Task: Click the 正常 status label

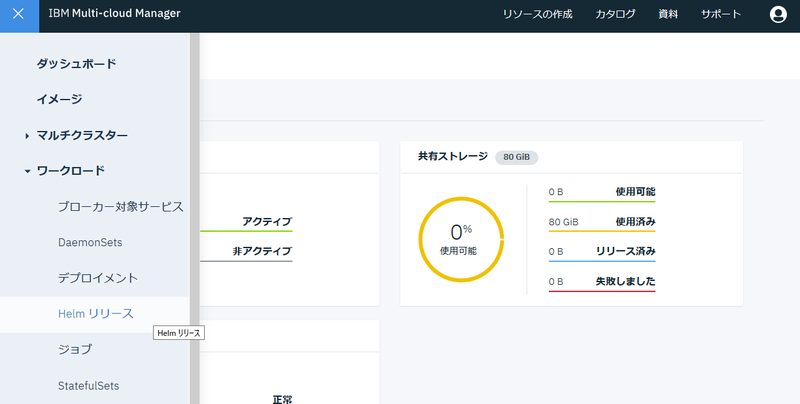Action: 282,399
